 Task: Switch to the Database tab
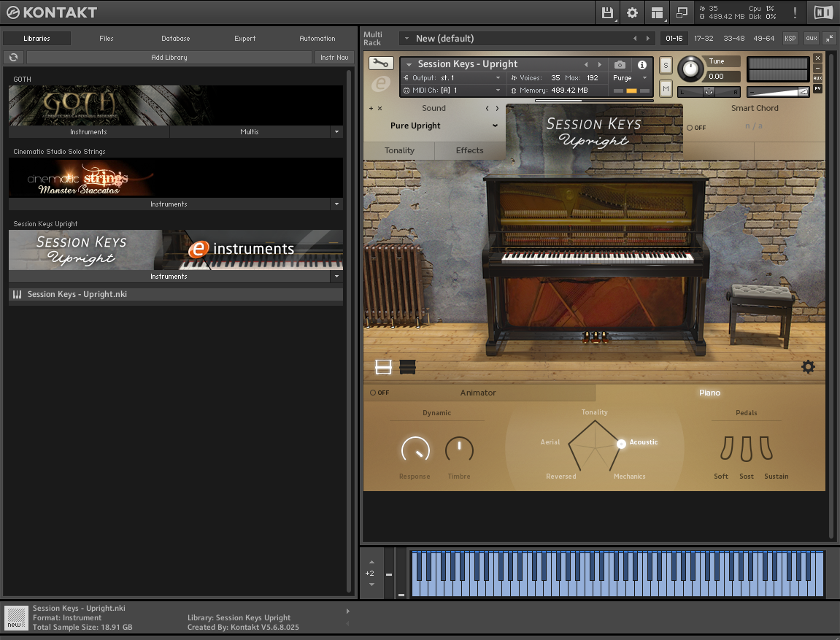[176, 39]
